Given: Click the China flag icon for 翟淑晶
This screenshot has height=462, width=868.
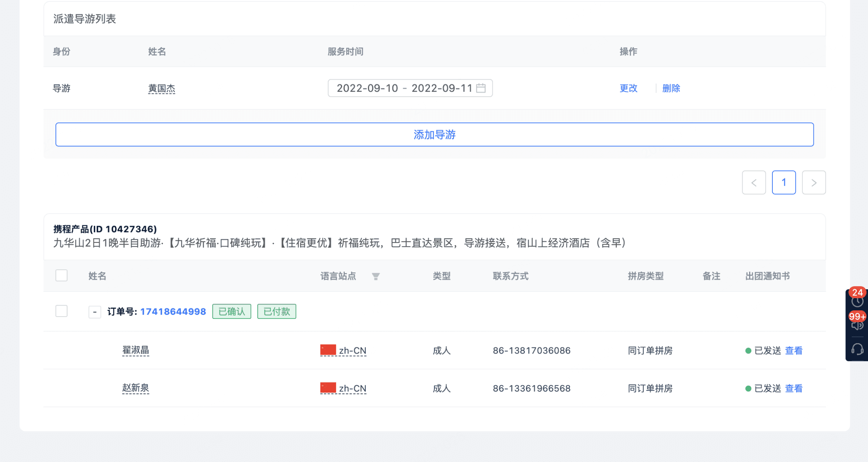Looking at the screenshot, I should pyautogui.click(x=328, y=350).
